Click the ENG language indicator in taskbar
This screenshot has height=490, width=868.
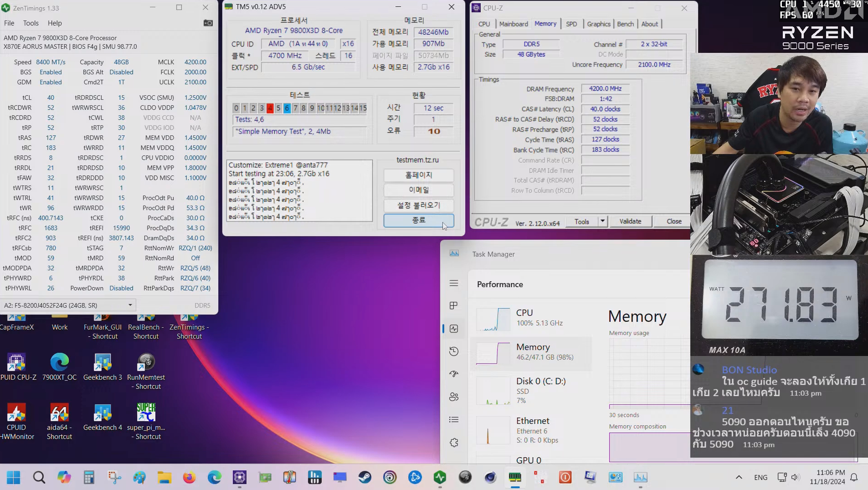[x=760, y=477]
